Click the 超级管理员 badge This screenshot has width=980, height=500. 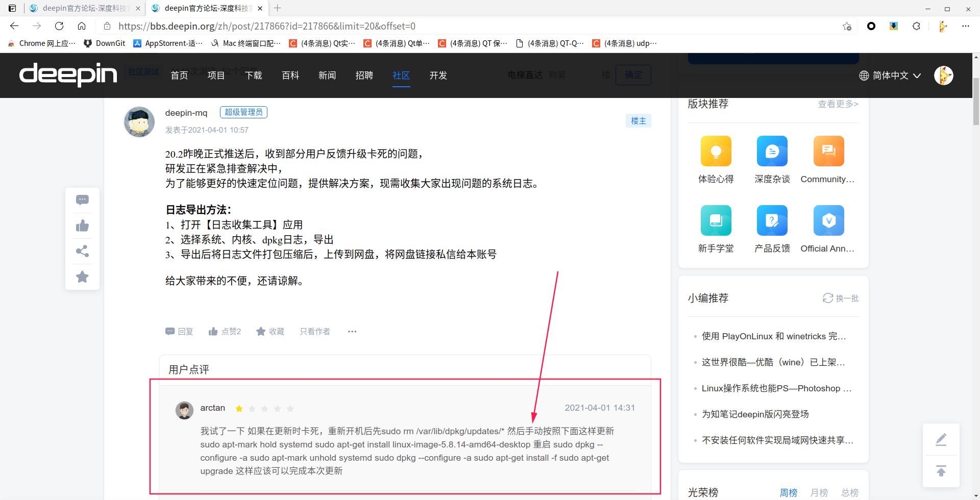[x=243, y=112]
